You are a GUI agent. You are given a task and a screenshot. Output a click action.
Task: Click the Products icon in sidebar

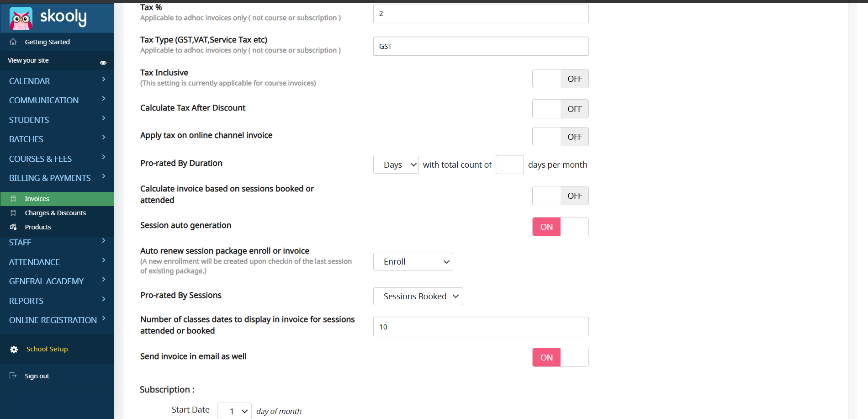tap(13, 227)
